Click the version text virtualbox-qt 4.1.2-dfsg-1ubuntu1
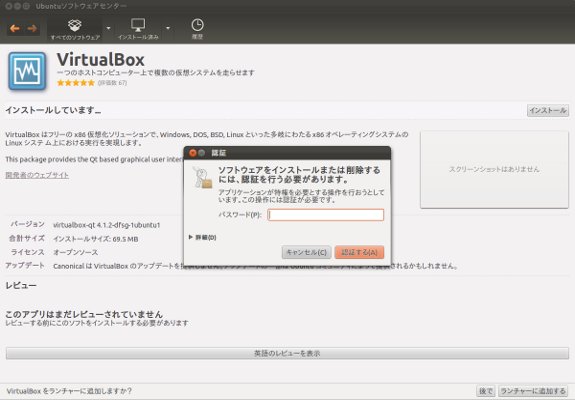The width and height of the screenshot is (575, 400). point(107,225)
